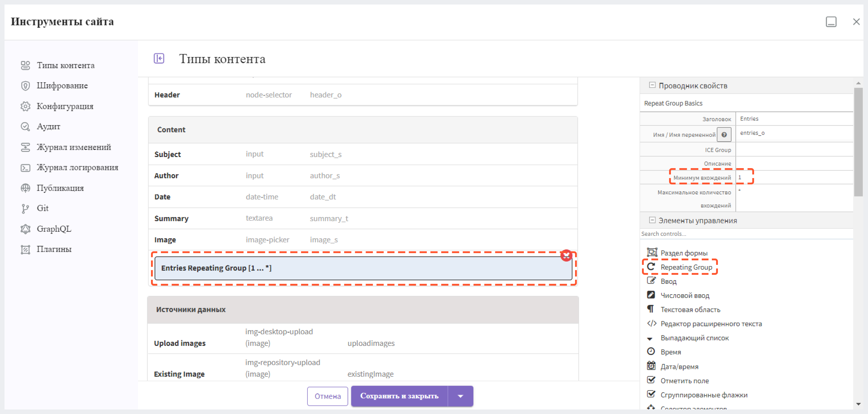Click the Search controls input
The height and width of the screenshot is (414, 868).
point(746,234)
